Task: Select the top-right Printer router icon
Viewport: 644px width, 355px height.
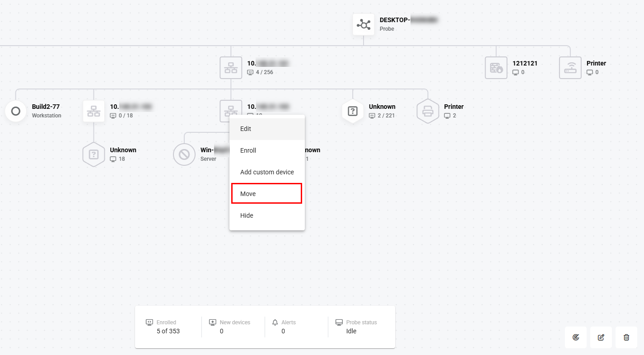Action: point(570,68)
